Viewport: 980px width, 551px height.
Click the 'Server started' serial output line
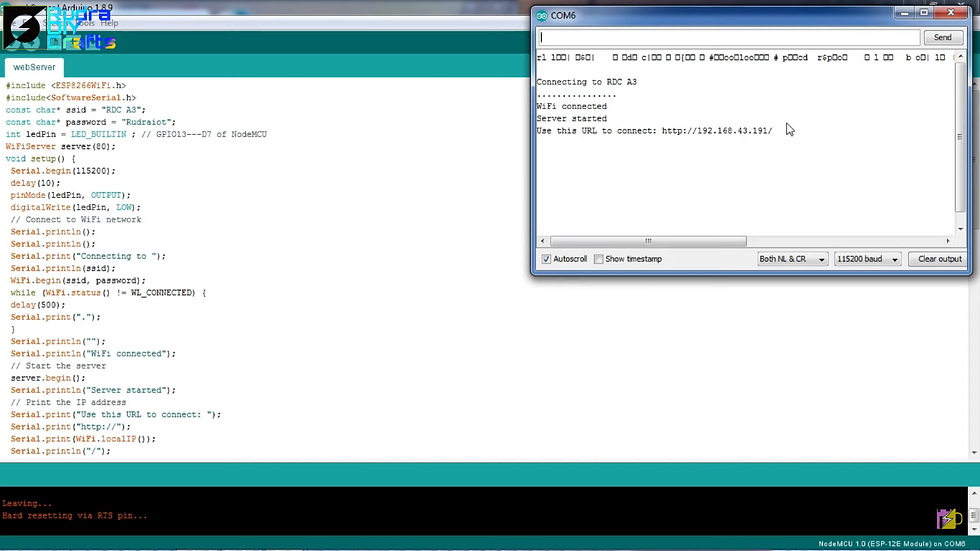coord(571,119)
